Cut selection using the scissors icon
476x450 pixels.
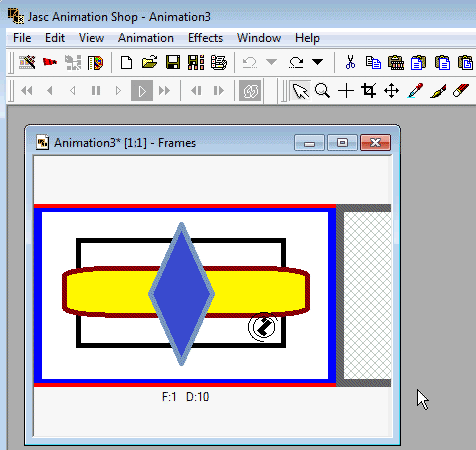click(x=350, y=62)
